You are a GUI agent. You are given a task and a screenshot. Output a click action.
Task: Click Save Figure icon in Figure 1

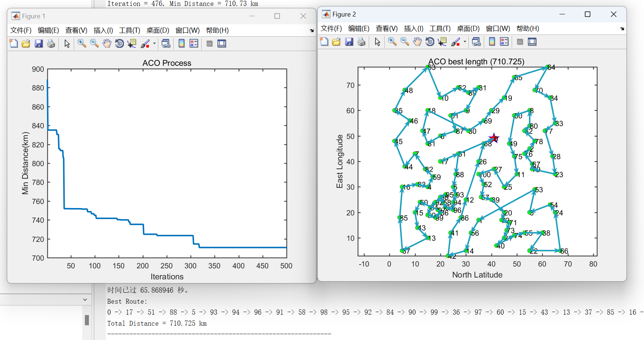(x=39, y=43)
